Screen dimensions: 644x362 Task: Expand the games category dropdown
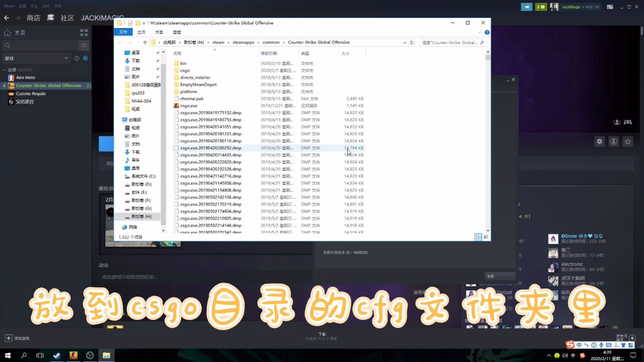point(66,58)
